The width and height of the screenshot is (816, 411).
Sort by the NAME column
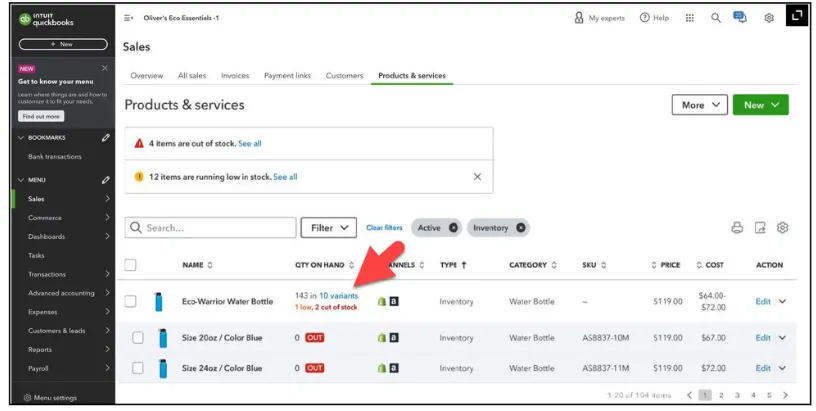(197, 265)
